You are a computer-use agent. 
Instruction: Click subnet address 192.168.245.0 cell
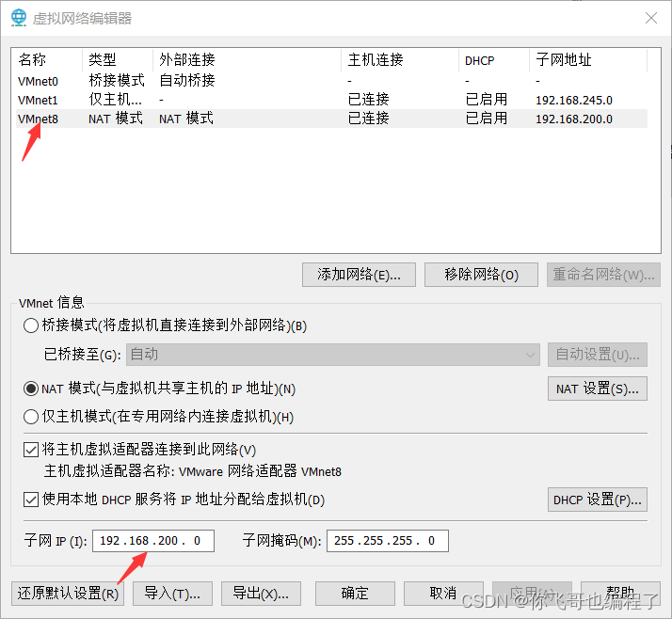click(x=574, y=101)
